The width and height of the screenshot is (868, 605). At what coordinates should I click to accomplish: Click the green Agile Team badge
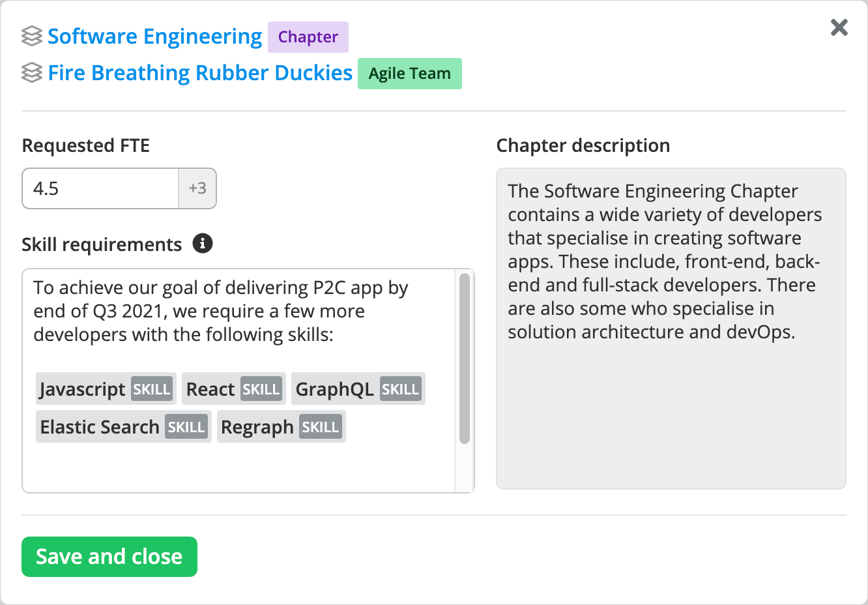(409, 74)
